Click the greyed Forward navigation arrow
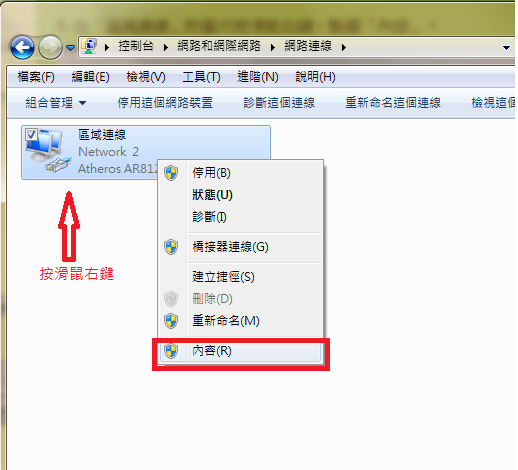518x470 pixels. (50, 47)
